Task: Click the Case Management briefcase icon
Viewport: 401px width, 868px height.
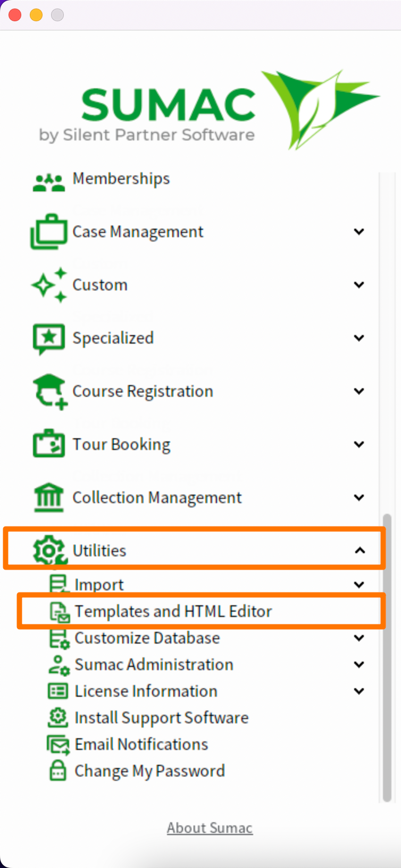Action: (x=49, y=231)
